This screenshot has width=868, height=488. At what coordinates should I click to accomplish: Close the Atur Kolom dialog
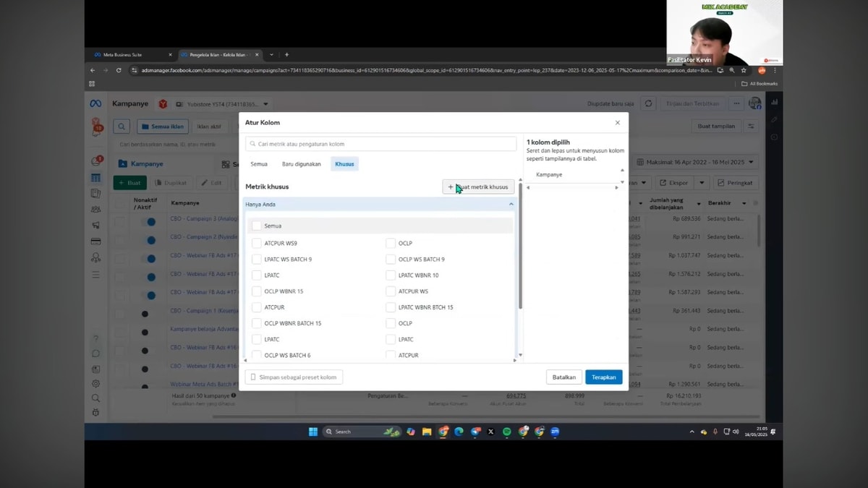(x=617, y=123)
